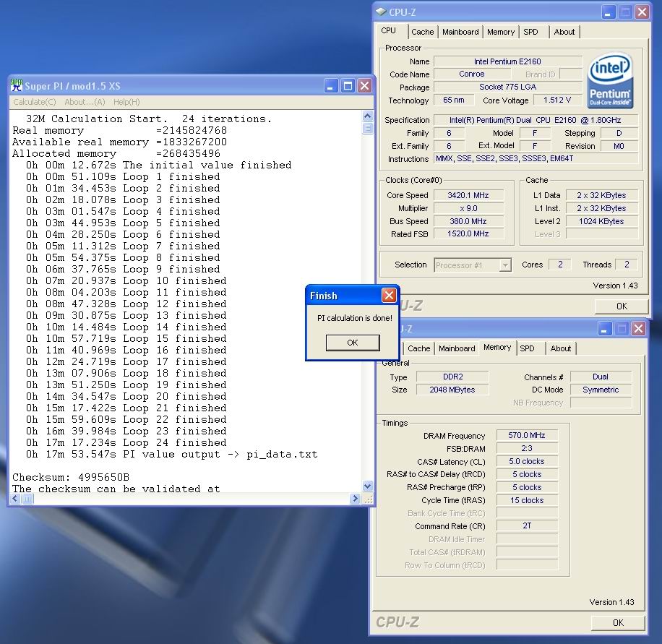
Task: Click the Memory Type DDR2 field
Action: 452,377
